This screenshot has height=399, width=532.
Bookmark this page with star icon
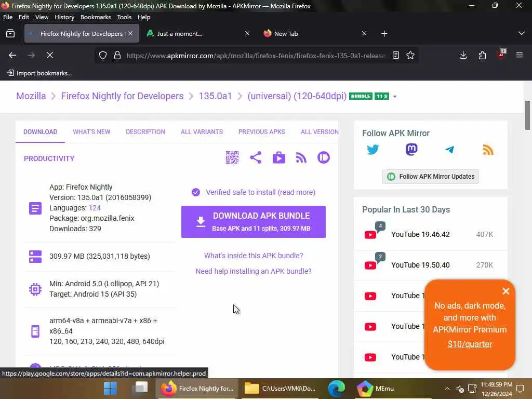(410, 55)
